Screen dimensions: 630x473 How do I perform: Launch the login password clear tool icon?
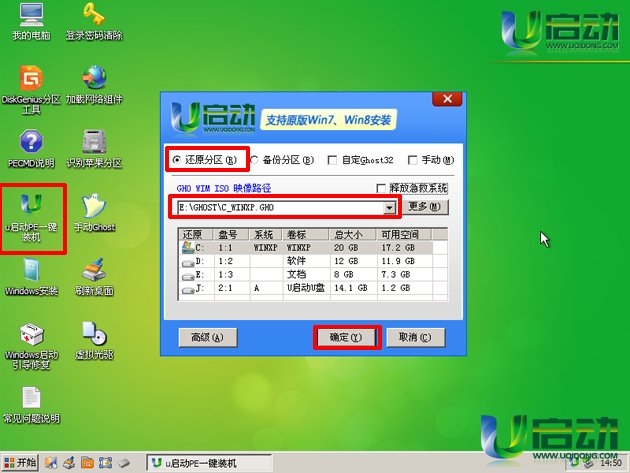pos(94,21)
